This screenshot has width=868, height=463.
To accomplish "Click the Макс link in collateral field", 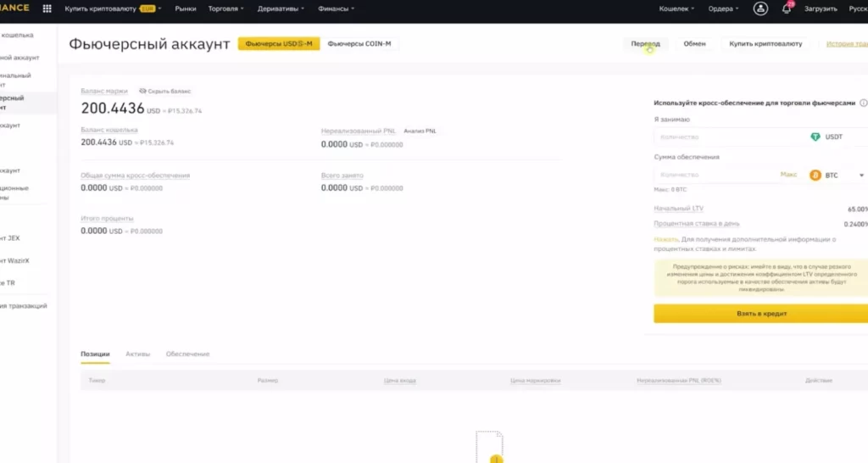I will coord(788,175).
